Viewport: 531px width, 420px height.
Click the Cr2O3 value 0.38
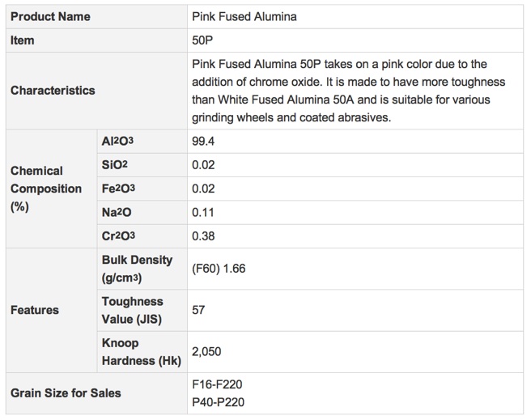pos(203,236)
